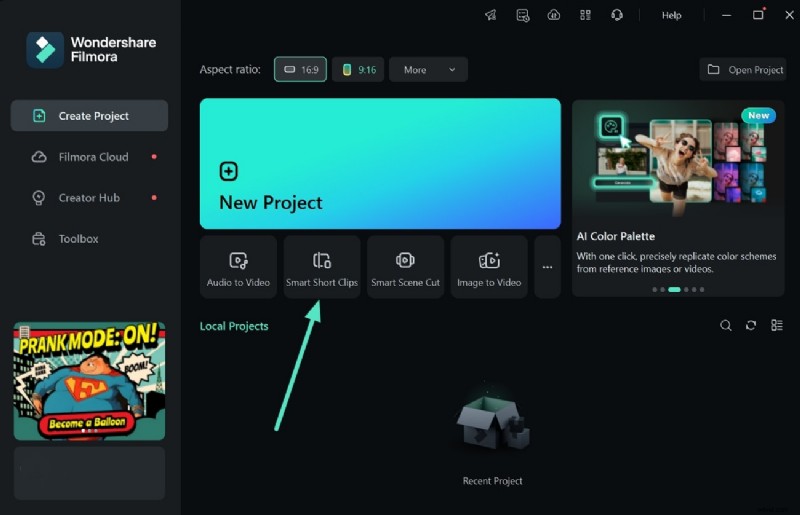Viewport: 800px width, 515px height.
Task: Select the 16:9 aspect ratio
Action: point(300,70)
